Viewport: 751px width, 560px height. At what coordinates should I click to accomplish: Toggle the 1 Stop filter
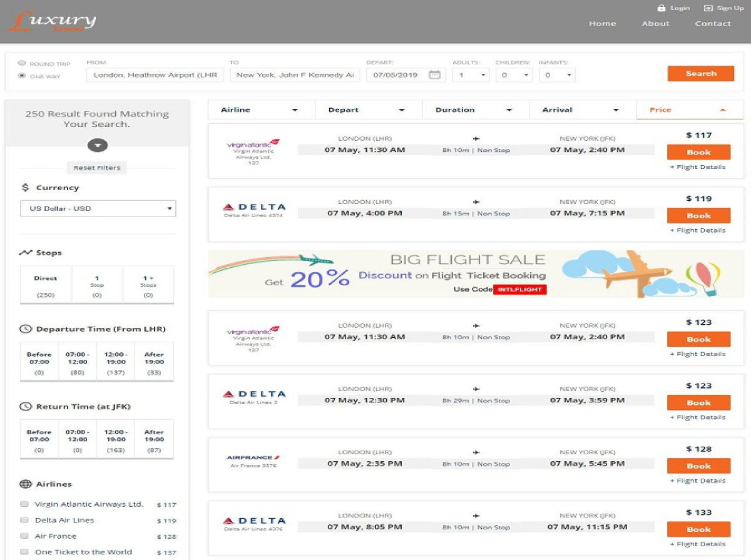point(97,285)
